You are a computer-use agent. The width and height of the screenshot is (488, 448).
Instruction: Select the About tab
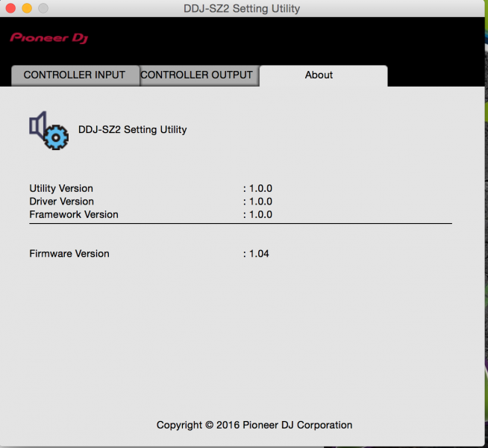323,75
